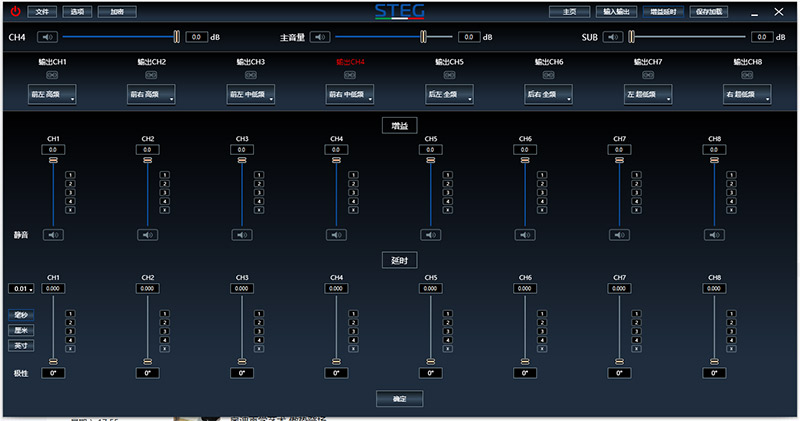Assign delay CH2 to group 3

click(x=164, y=331)
